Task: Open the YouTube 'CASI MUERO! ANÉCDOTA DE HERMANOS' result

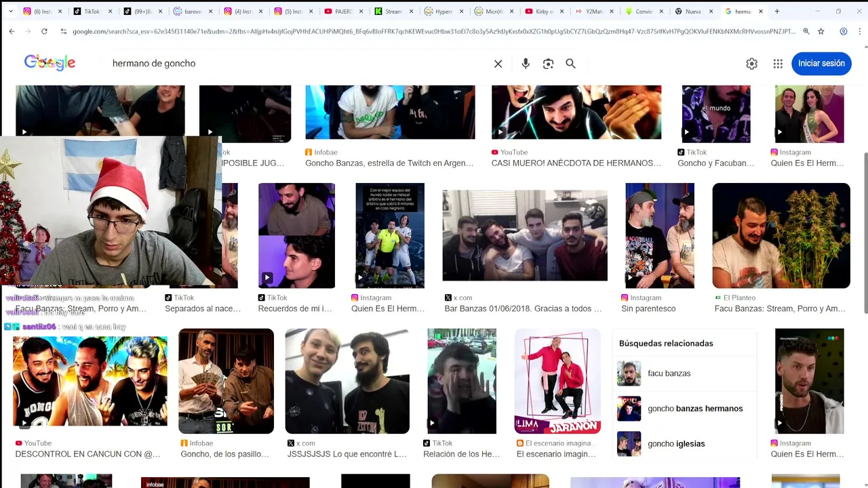Action: coord(576,163)
